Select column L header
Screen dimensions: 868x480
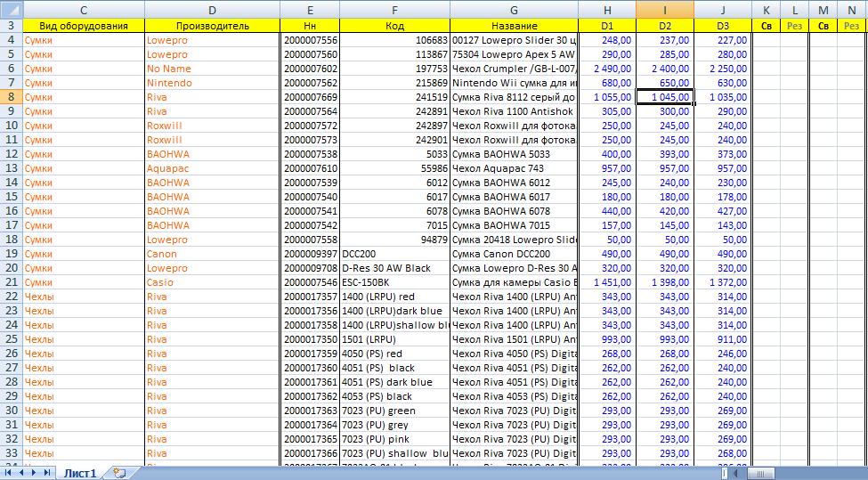[794, 10]
